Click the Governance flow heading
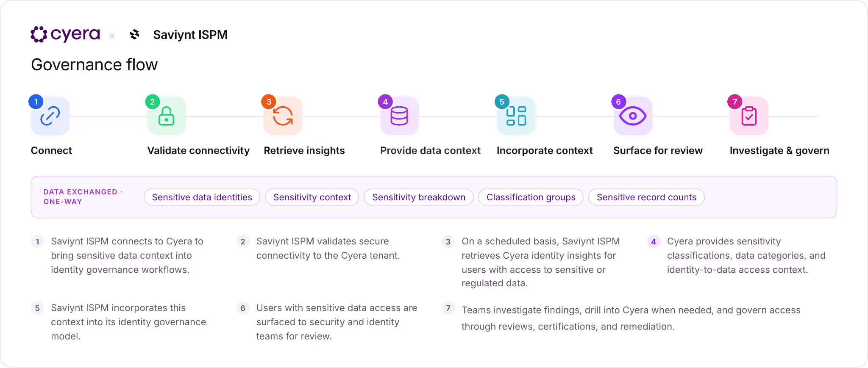 [95, 65]
